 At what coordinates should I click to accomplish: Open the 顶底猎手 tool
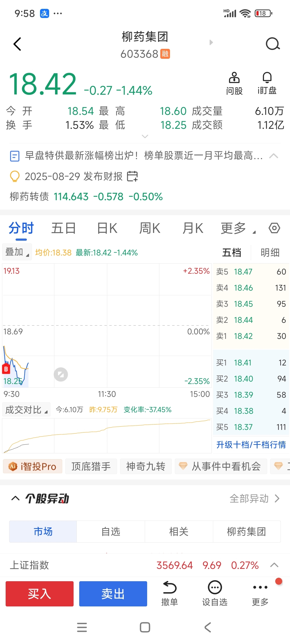pyautogui.click(x=91, y=466)
